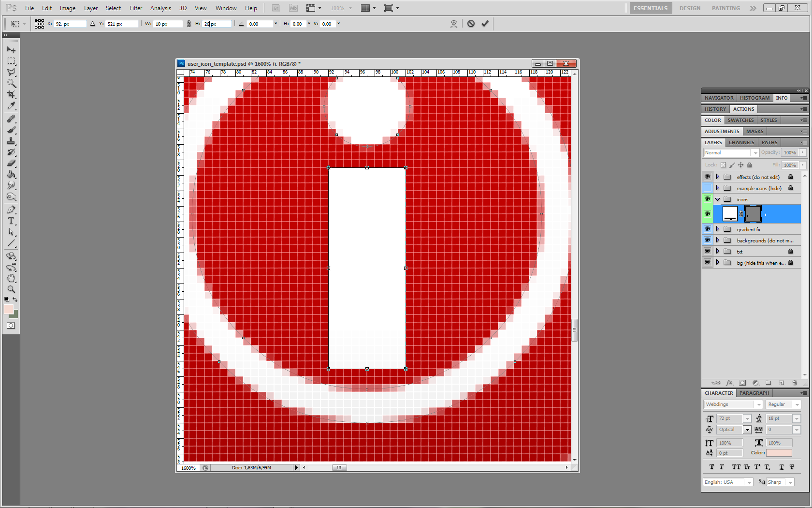Open the Sharp anti-aliasing dropdown
812x508 pixels.
pos(780,482)
